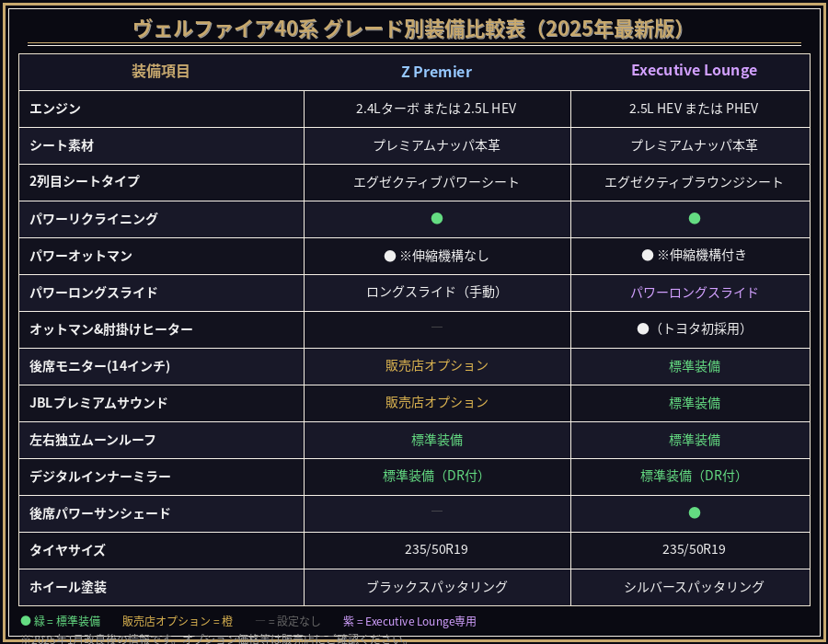
Task: Click the 紫＝Executive Lounge専用 legend entry
Action: coord(409,621)
